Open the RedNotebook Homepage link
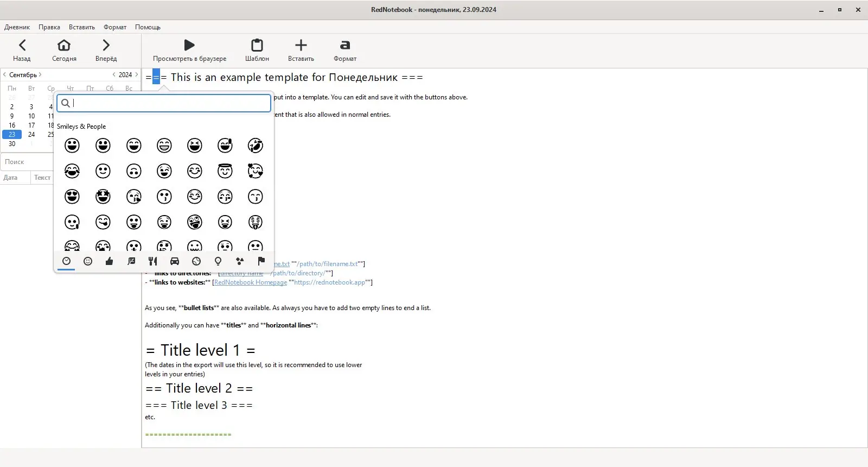 tap(251, 282)
